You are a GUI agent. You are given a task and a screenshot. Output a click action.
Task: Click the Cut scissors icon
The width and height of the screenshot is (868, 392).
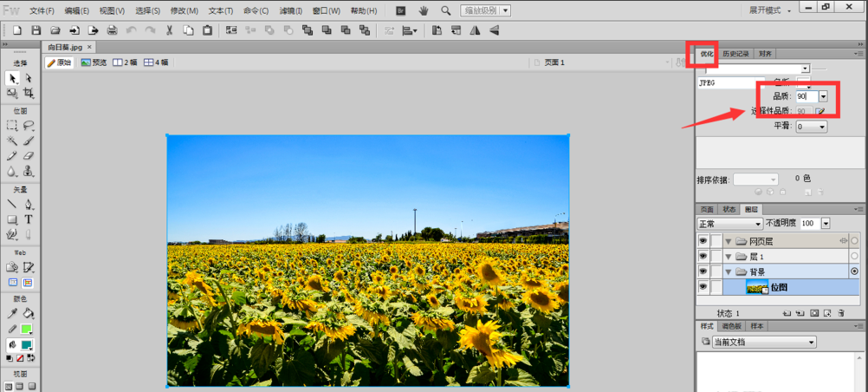(x=169, y=30)
